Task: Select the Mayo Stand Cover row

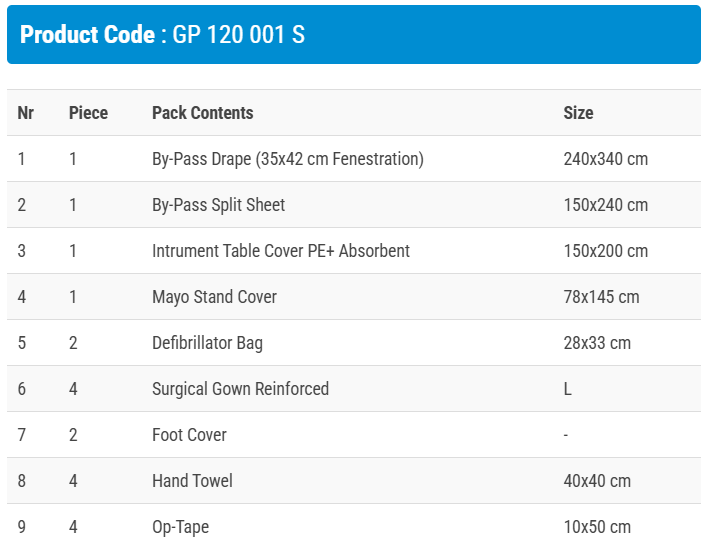Action: tap(214, 297)
